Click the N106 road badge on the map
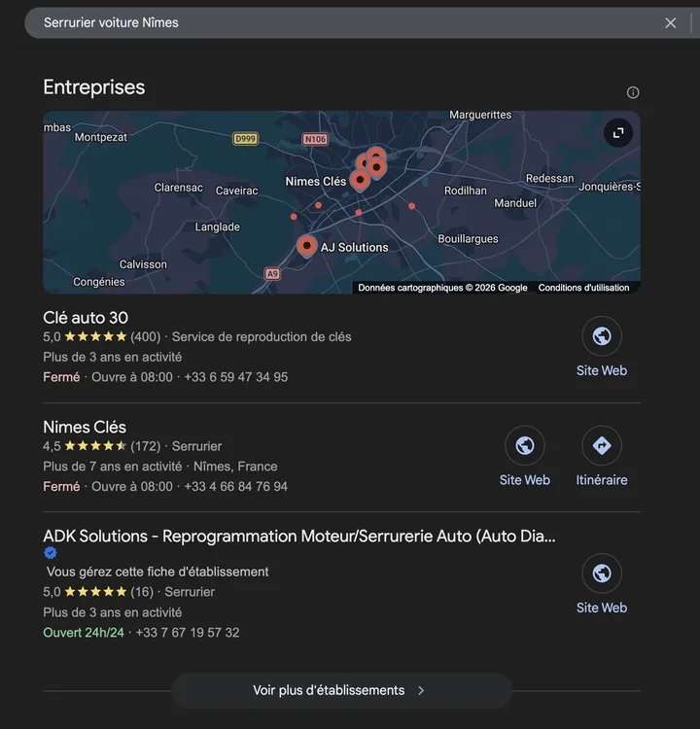 315,139
